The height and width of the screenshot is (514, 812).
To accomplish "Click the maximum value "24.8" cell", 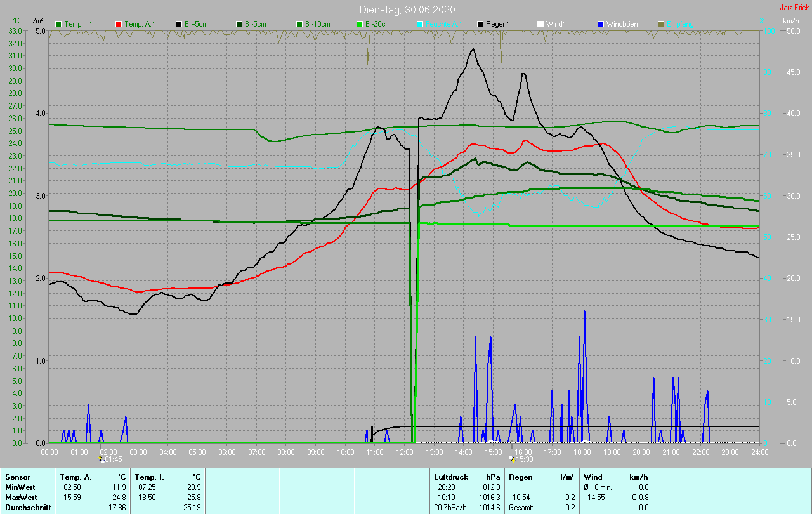I will (119, 497).
